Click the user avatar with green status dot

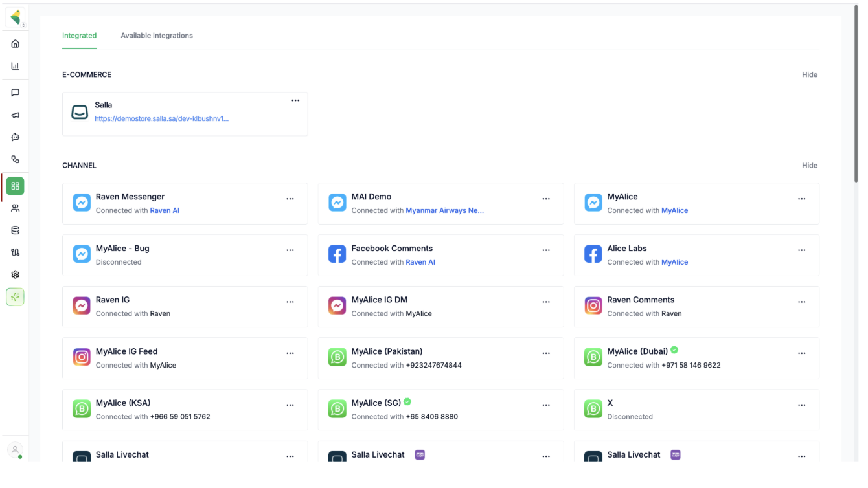click(x=16, y=450)
